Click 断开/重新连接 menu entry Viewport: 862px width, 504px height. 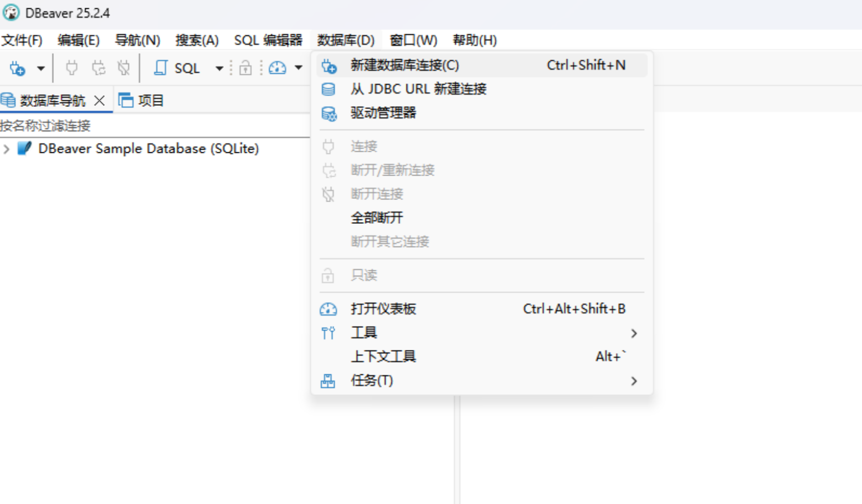(481, 170)
